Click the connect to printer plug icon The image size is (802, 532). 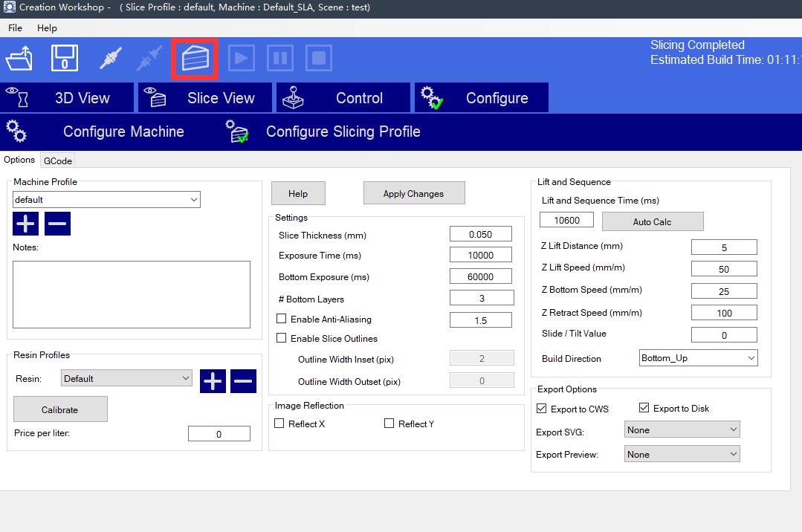point(110,58)
